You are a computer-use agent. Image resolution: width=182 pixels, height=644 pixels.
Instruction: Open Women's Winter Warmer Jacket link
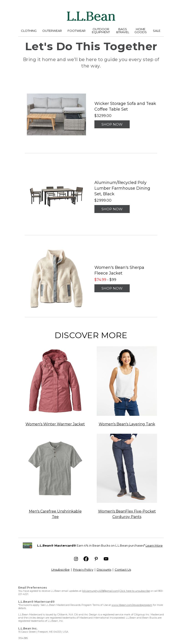[x=55, y=424]
